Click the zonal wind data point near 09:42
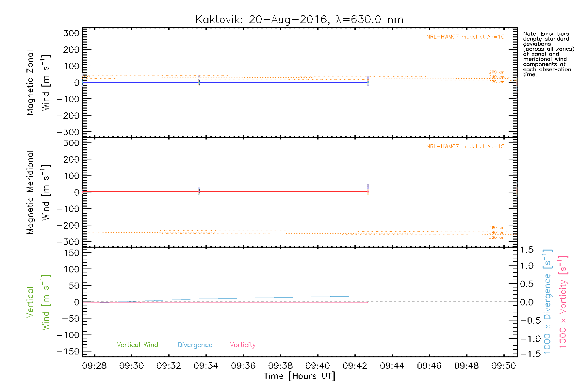Screen dimensions: 588x392 click(x=368, y=82)
